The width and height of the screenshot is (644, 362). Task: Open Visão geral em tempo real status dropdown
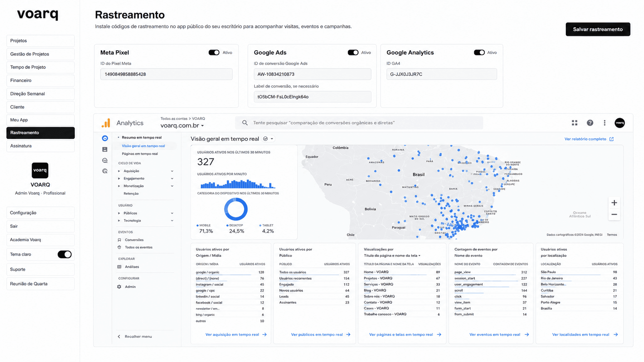[x=268, y=139]
